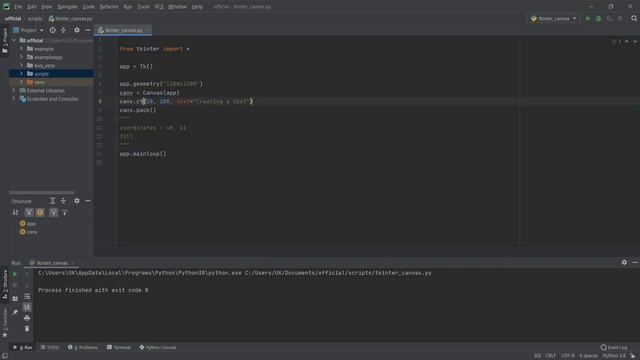Run with coverage from the top toolbar
The width and height of the screenshot is (640, 360).
pos(609,19)
